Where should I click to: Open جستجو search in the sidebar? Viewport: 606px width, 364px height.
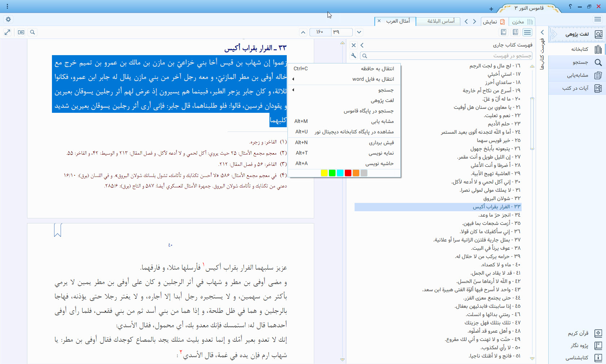click(x=577, y=62)
